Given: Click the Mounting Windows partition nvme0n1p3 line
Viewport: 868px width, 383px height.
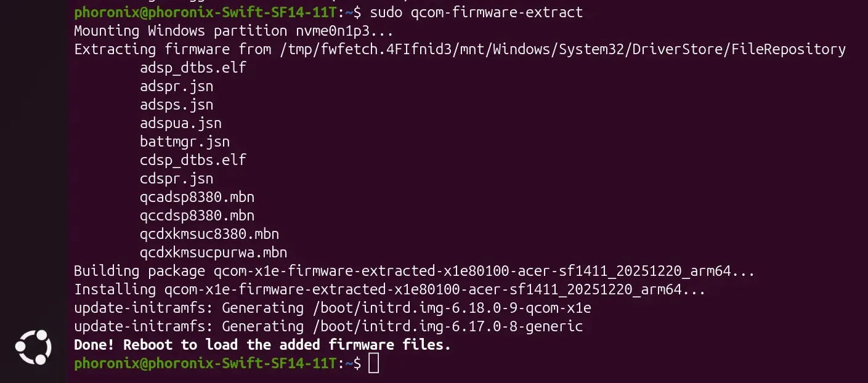Looking at the screenshot, I should 233,31.
